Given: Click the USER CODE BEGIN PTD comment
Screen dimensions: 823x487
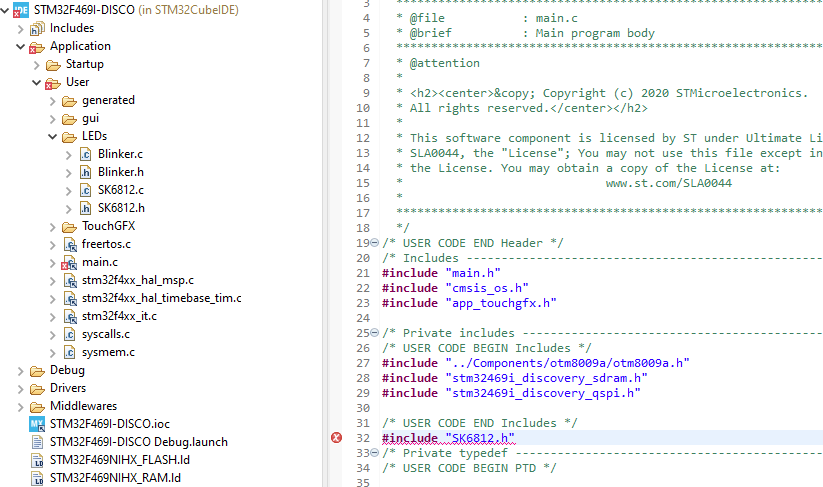Looking at the screenshot, I should (469, 468).
